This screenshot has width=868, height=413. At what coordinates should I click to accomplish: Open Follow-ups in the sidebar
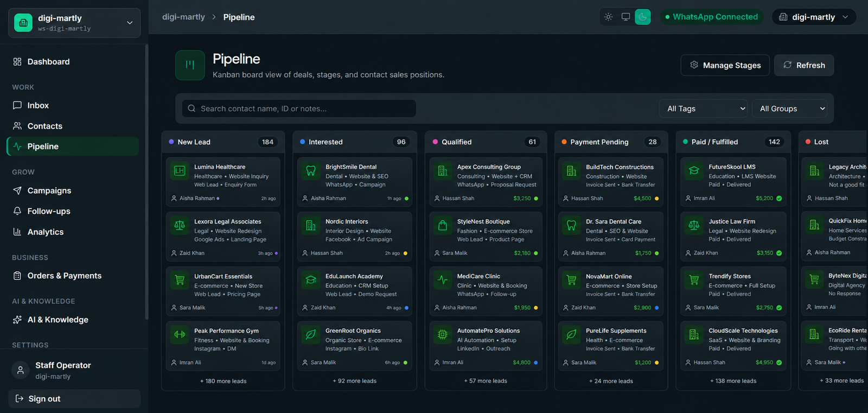[x=73, y=211]
